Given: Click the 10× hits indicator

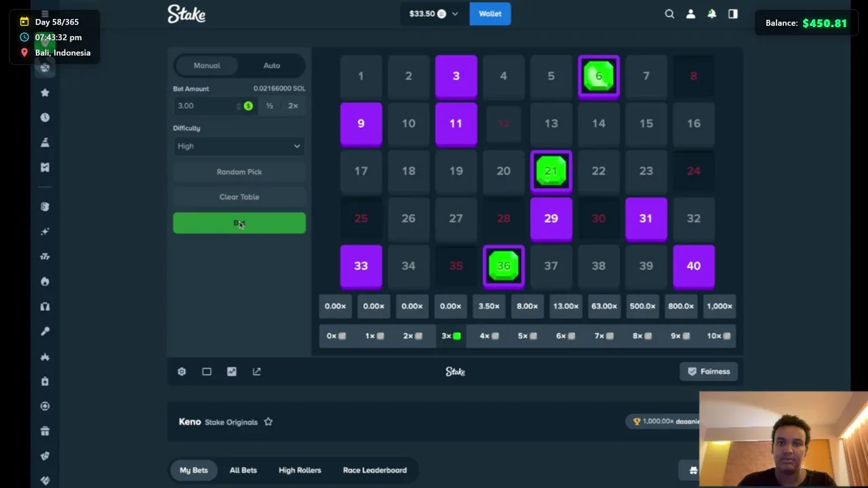Looking at the screenshot, I should pyautogui.click(x=719, y=335).
